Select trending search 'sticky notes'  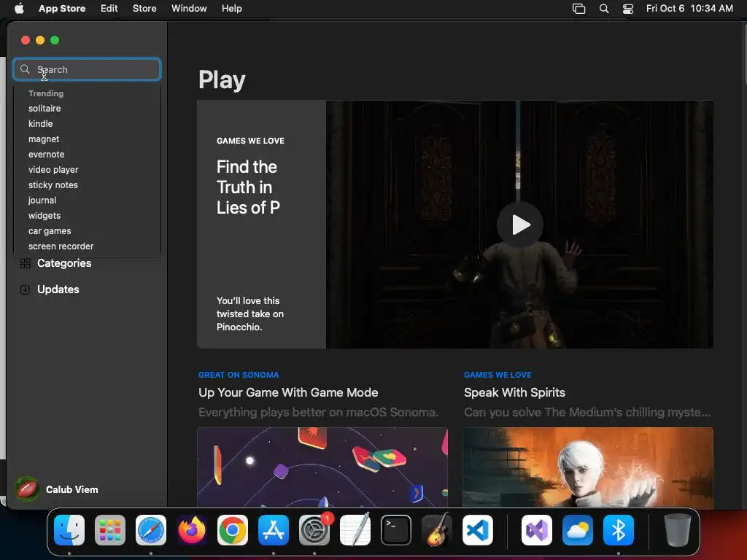[x=53, y=184]
